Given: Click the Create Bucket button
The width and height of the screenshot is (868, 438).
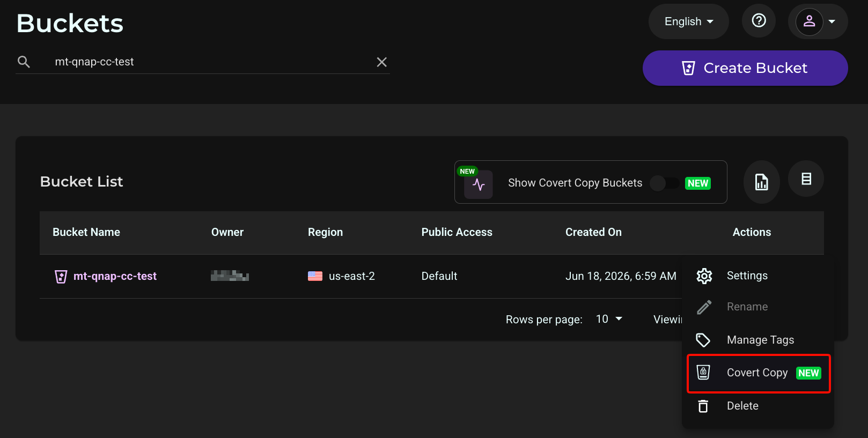Looking at the screenshot, I should point(745,68).
